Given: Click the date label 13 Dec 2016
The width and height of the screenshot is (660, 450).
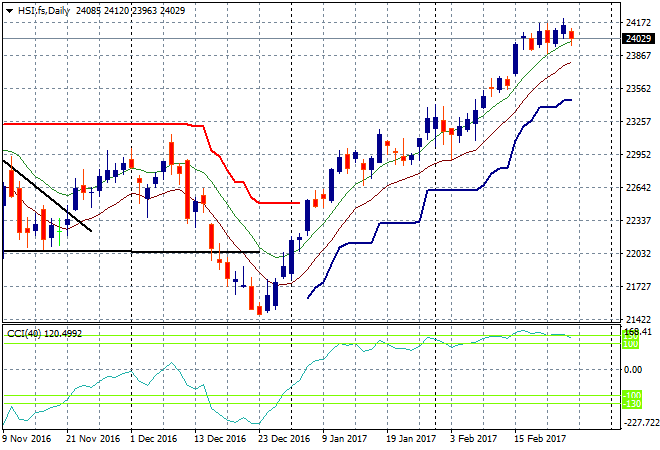Looking at the screenshot, I should (x=220, y=439).
